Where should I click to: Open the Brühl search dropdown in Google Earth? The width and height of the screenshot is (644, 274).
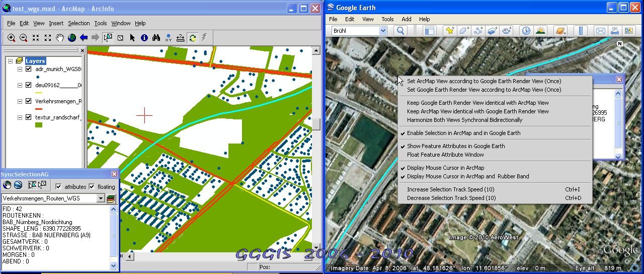pos(383,31)
